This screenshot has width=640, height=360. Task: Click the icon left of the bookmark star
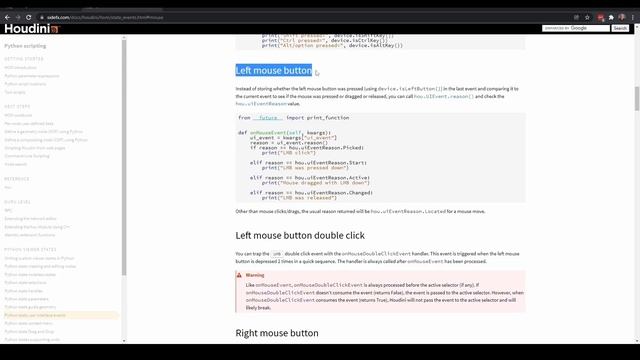click(x=576, y=18)
